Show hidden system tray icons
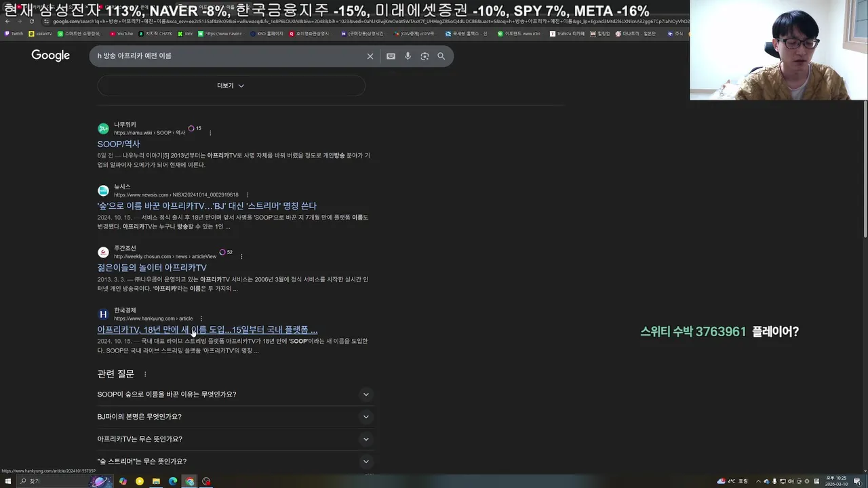868x488 pixels. pos(758,481)
